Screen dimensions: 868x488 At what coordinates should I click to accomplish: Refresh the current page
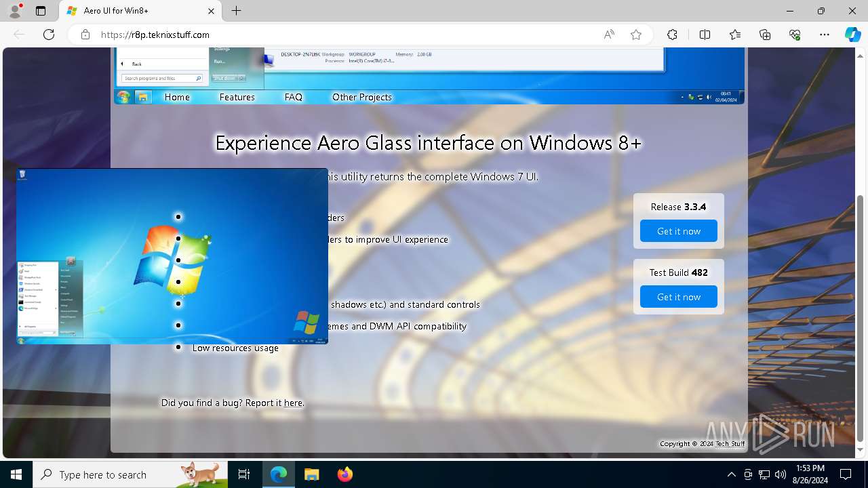point(49,35)
